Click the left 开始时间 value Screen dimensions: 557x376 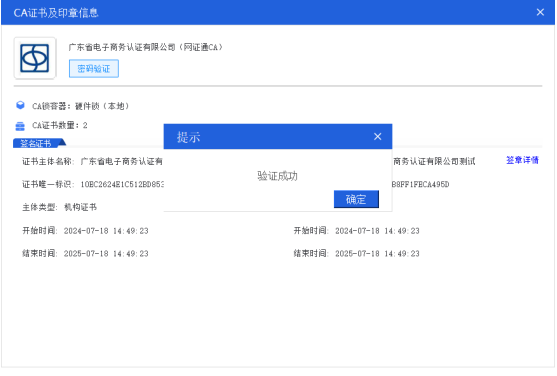(x=106, y=231)
